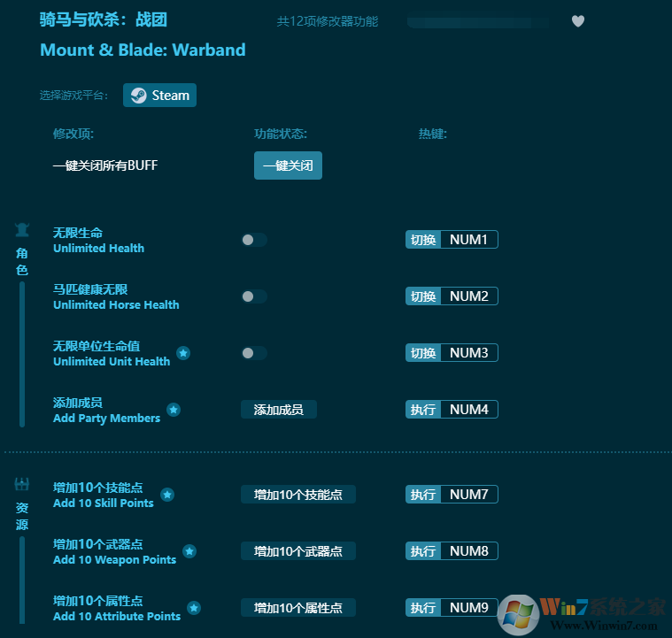The image size is (672, 638).
Task: Click star icon beside Add 10 Skill Points
Action: (x=167, y=495)
